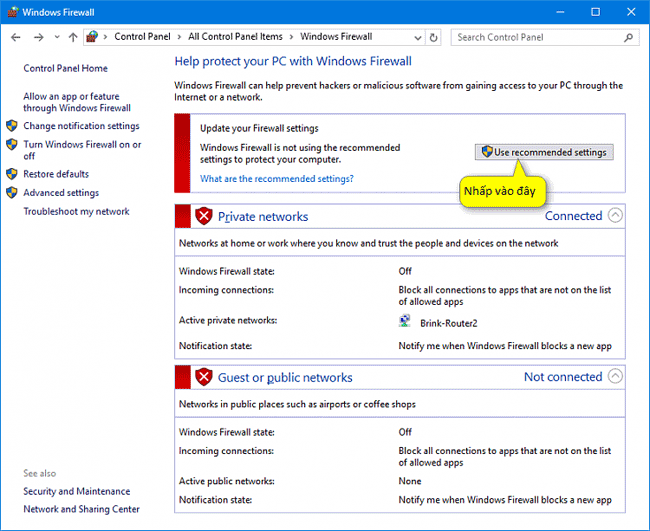Click Active private networks label
Image resolution: width=650 pixels, height=531 pixels.
228,320
